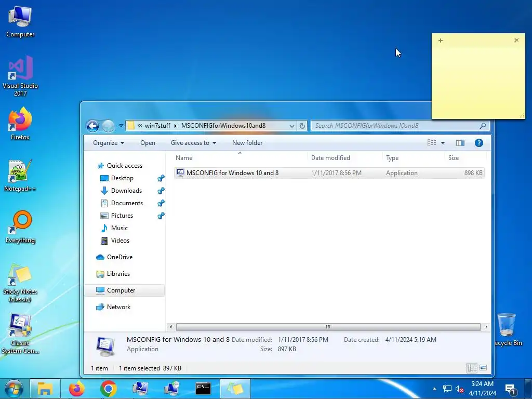Click the search magnifier icon
Image resolution: width=532 pixels, height=399 pixels.
483,126
